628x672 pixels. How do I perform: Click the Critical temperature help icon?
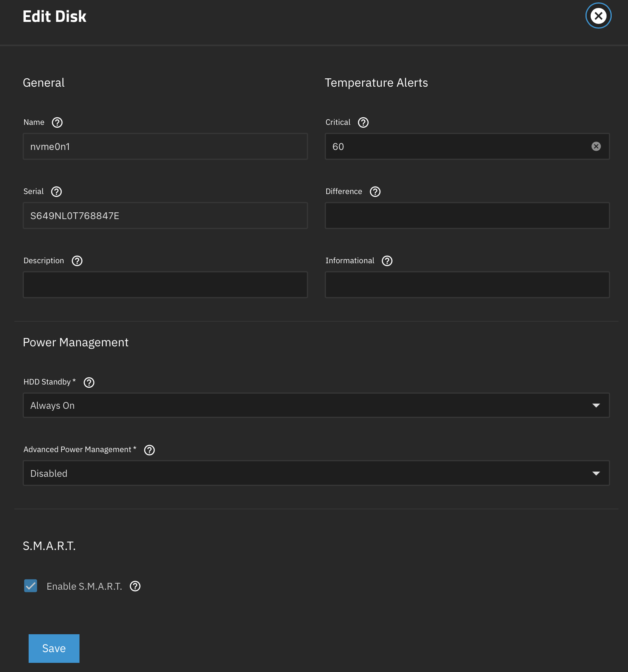363,122
